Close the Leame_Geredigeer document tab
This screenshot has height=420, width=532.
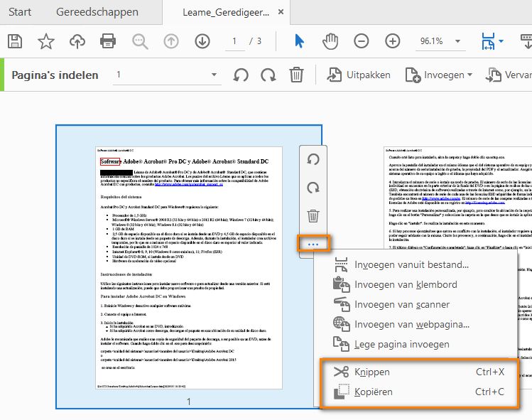tap(281, 12)
